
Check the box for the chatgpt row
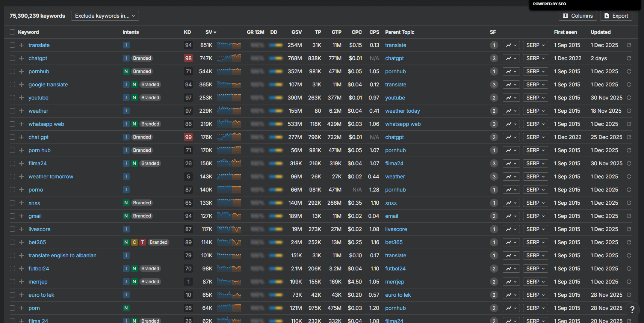pyautogui.click(x=12, y=58)
